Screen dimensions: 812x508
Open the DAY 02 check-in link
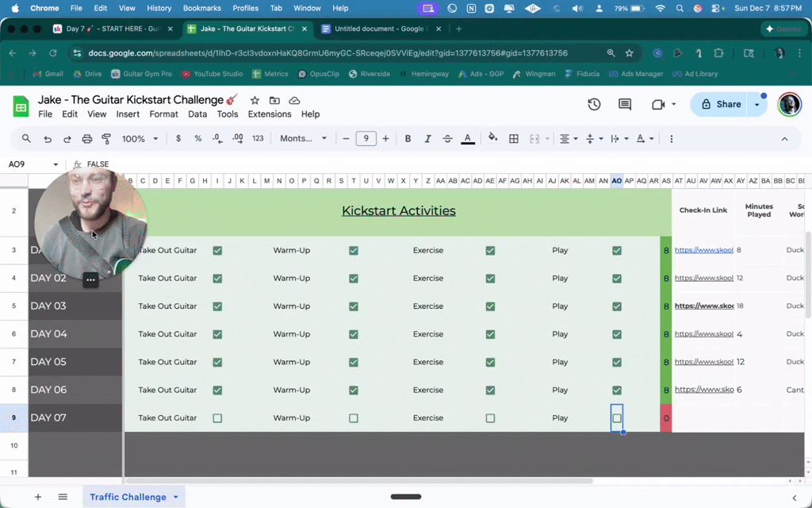pos(703,279)
